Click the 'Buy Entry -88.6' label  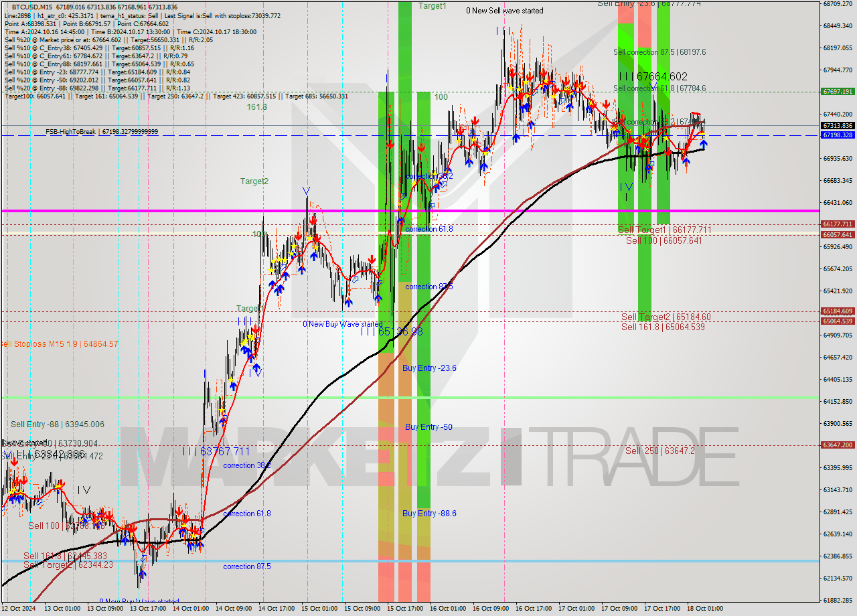(429, 514)
